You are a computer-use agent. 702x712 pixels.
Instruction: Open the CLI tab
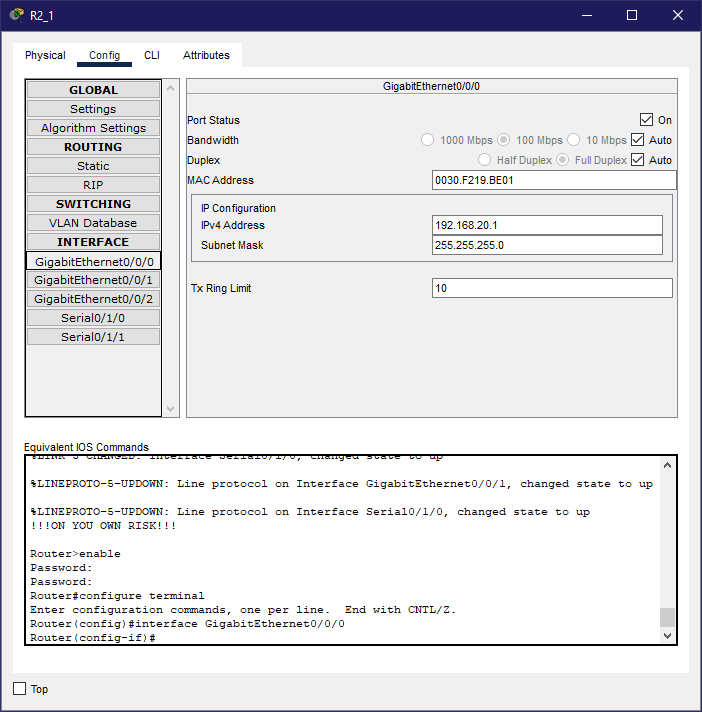tap(151, 56)
